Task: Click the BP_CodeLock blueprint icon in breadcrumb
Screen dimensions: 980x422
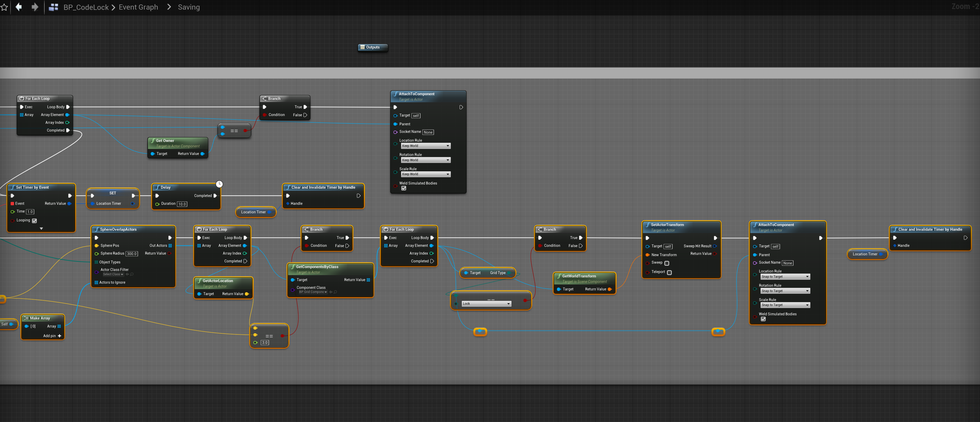Action: [x=54, y=7]
